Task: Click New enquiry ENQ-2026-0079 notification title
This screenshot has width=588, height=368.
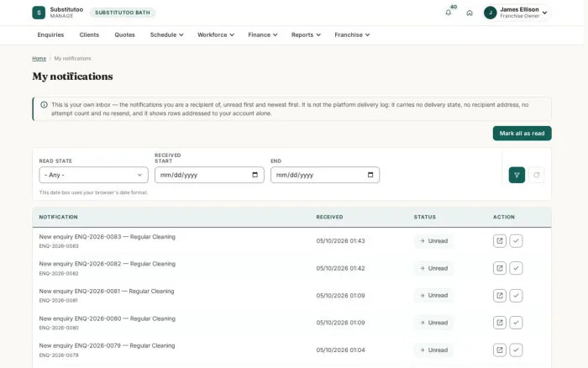Action: tap(107, 345)
